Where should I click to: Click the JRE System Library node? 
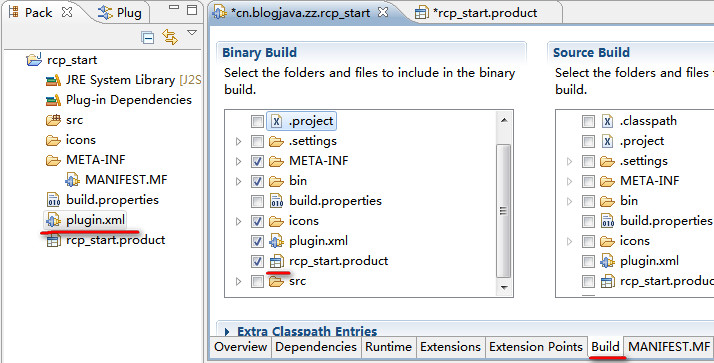click(x=120, y=80)
